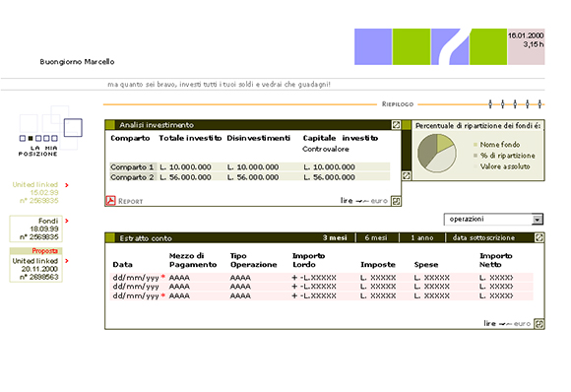Open the operazioni dropdown

point(493,220)
